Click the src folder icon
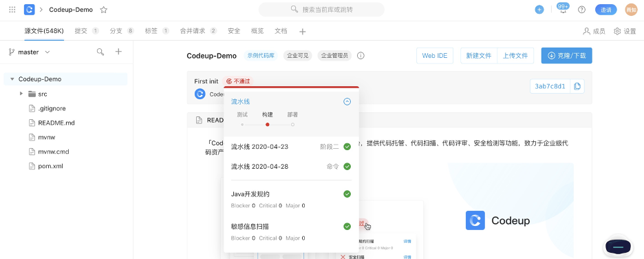 pos(32,94)
